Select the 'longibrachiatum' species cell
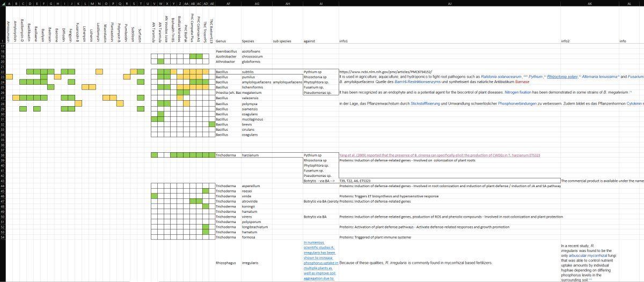644x282 pixels. [257, 227]
